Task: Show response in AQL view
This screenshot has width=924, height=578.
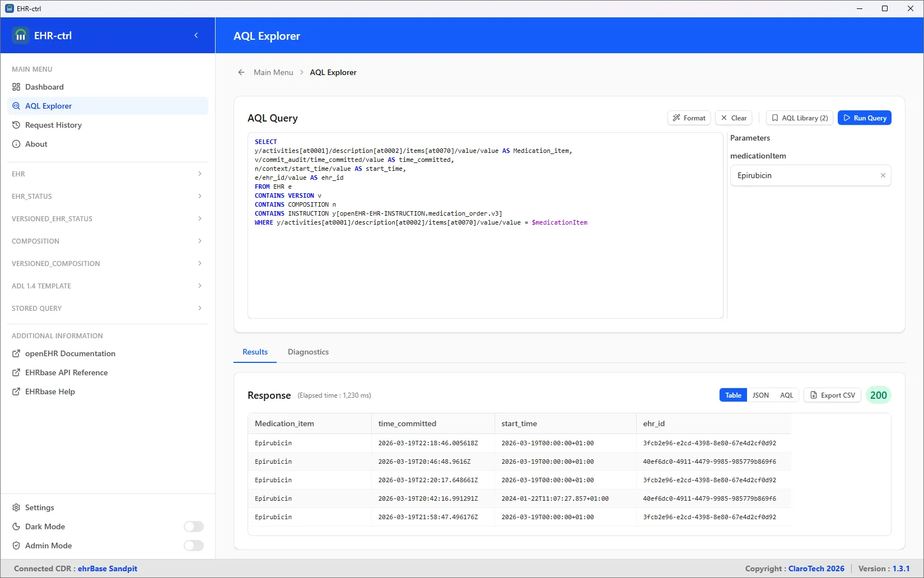Action: click(787, 395)
